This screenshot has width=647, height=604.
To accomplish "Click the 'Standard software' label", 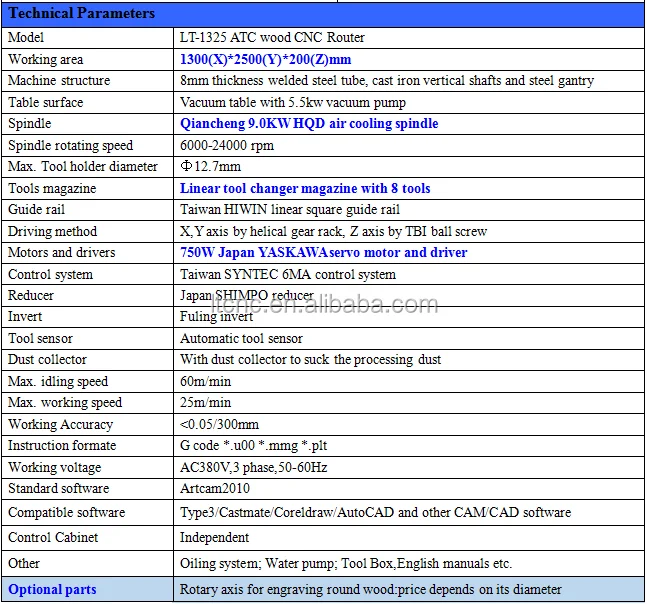I will (59, 489).
